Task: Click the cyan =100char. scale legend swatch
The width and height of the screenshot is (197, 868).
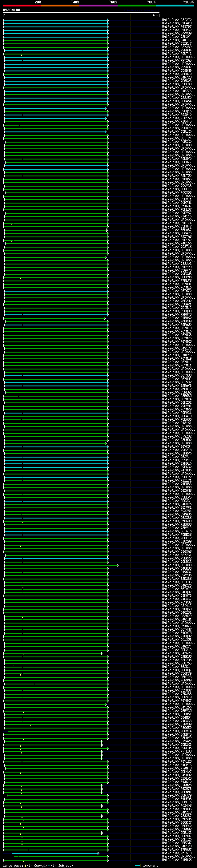Action: pyautogui.click(x=137, y=866)
